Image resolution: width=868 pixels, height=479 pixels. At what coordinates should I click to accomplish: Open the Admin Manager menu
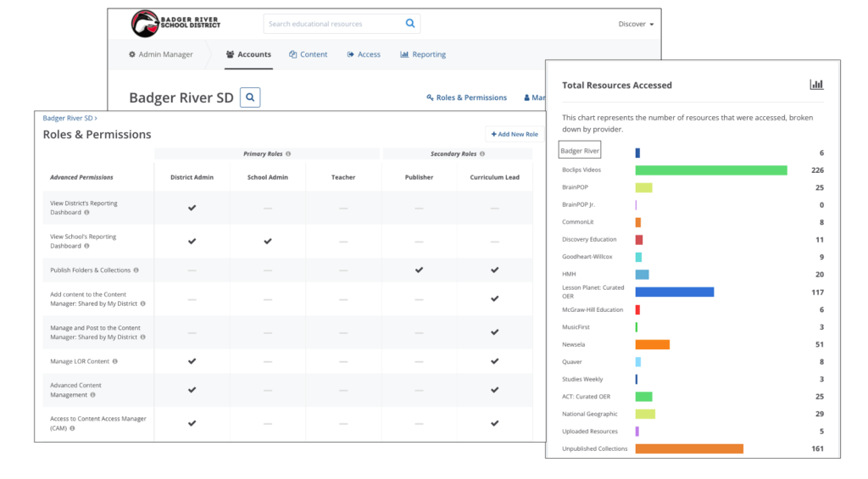[x=160, y=54]
